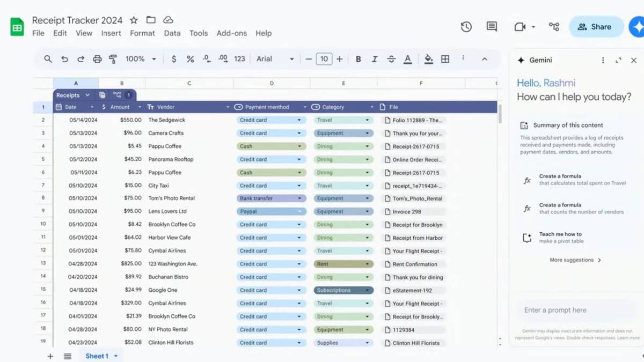The width and height of the screenshot is (644, 362).
Task: Open more toolbar options three dots
Action: click(x=463, y=58)
